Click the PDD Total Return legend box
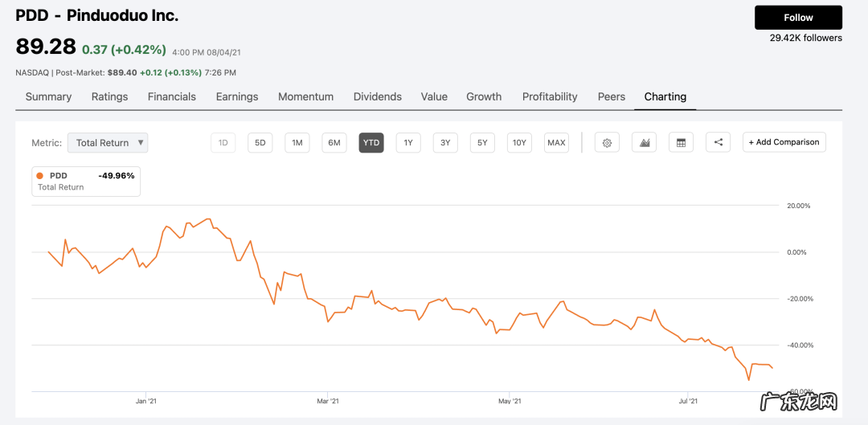The image size is (868, 425). tap(86, 181)
